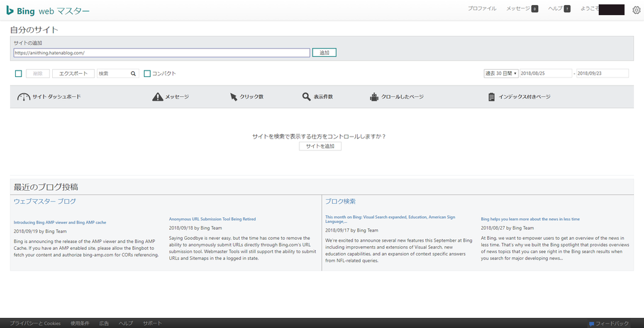Screen dimensions: 644x328
Task: Click the Bing logo icon
Action: pyautogui.click(x=10, y=10)
